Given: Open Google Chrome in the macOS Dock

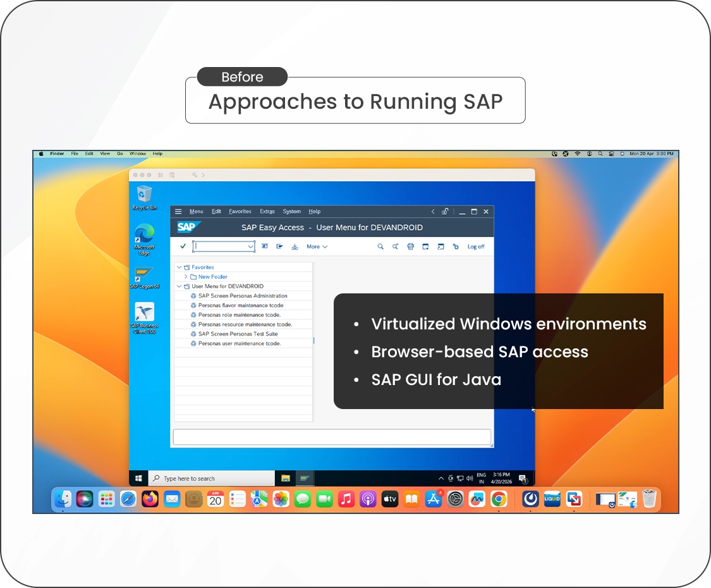Looking at the screenshot, I should click(x=499, y=499).
